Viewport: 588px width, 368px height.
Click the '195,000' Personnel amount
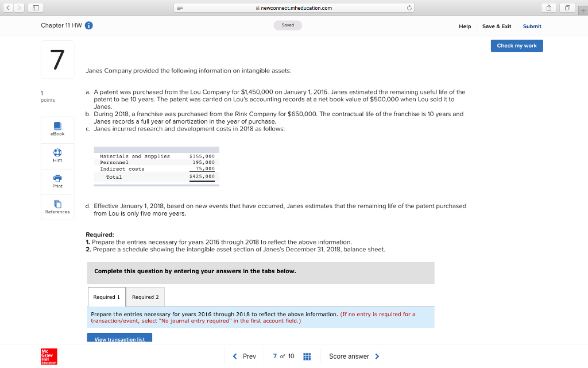tap(204, 163)
